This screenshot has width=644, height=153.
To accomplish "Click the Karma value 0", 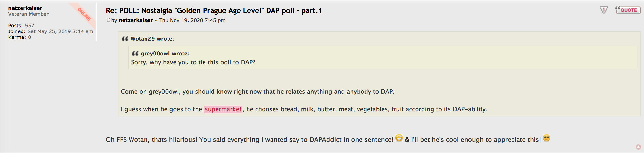I will coord(29,37).
